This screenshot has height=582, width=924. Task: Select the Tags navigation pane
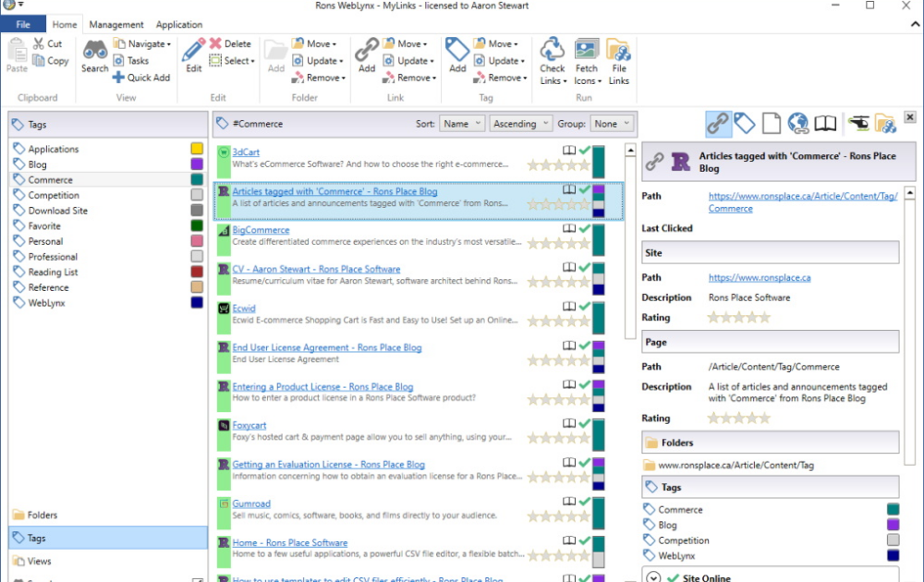(x=108, y=538)
